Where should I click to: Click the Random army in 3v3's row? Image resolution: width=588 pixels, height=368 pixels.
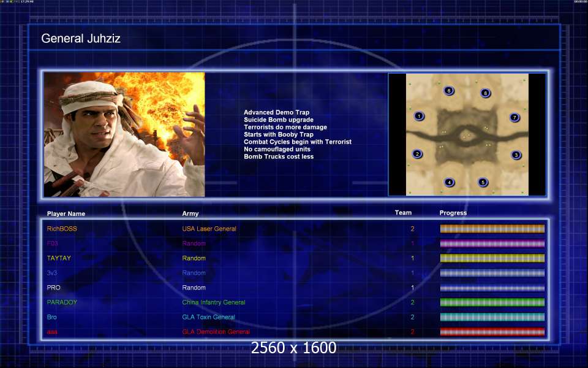pyautogui.click(x=194, y=273)
